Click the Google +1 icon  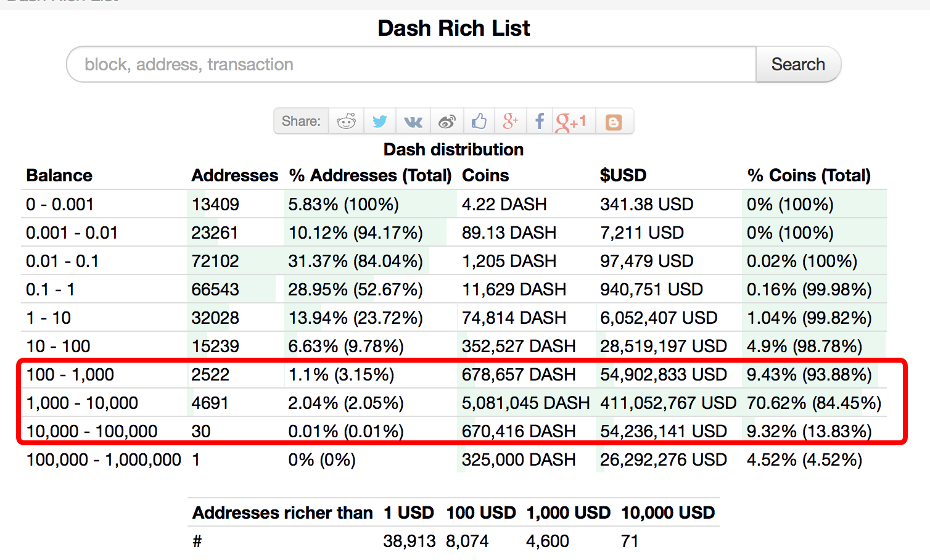click(x=571, y=121)
